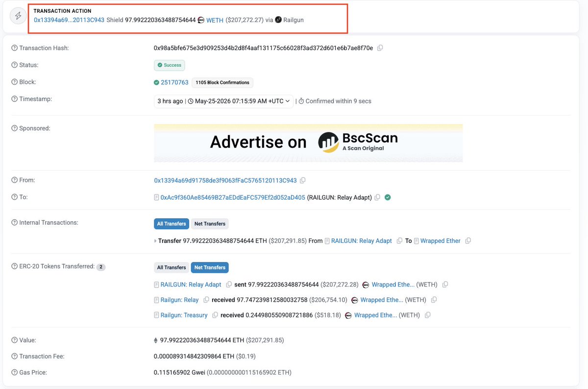Click help icon next to Transaction Hash

pyautogui.click(x=14, y=48)
